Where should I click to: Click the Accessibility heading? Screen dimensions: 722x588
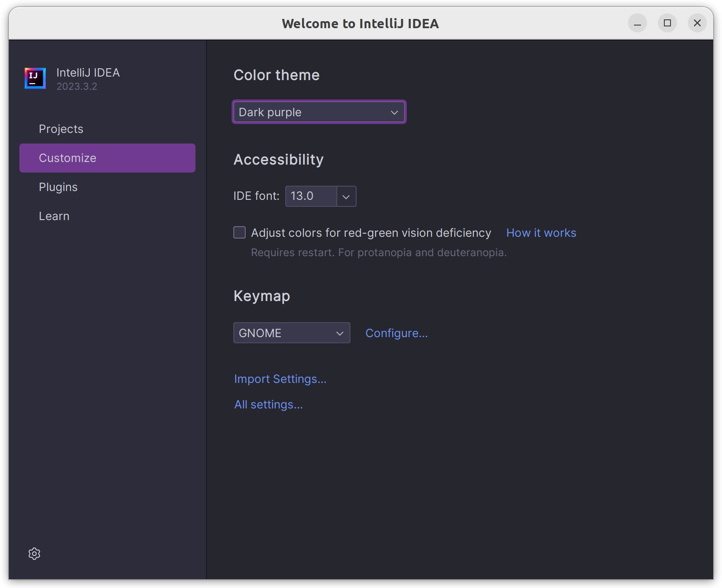point(279,159)
